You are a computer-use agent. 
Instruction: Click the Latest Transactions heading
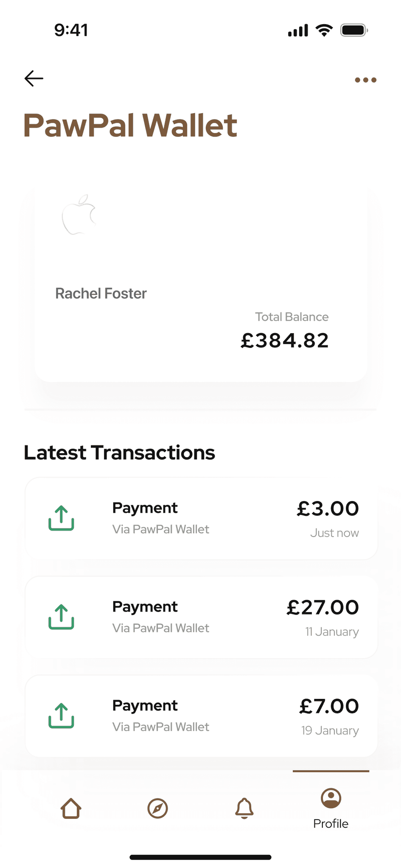click(x=120, y=453)
